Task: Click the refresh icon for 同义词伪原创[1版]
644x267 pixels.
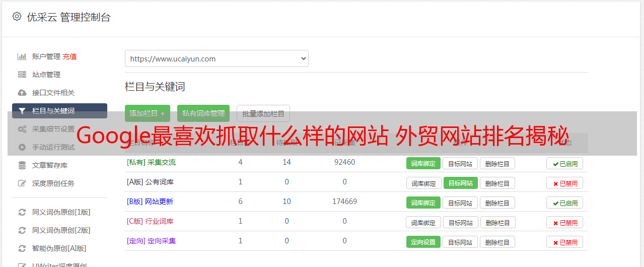Action: click(x=22, y=212)
